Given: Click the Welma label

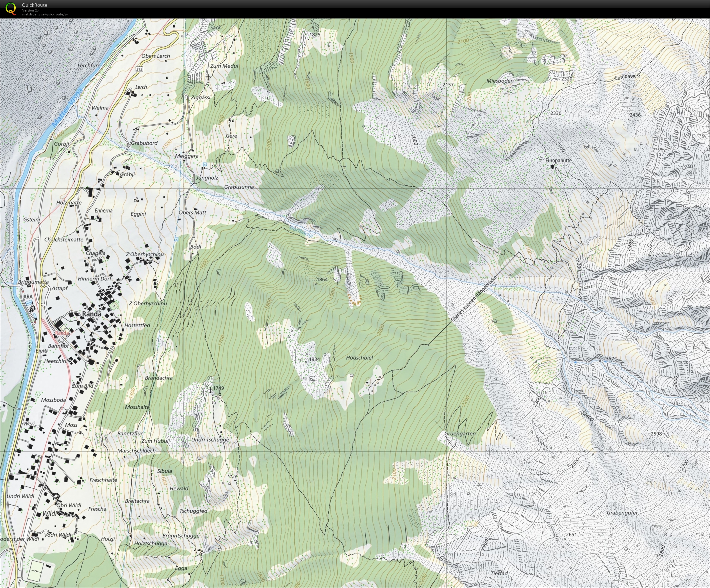Looking at the screenshot, I should point(100,108).
